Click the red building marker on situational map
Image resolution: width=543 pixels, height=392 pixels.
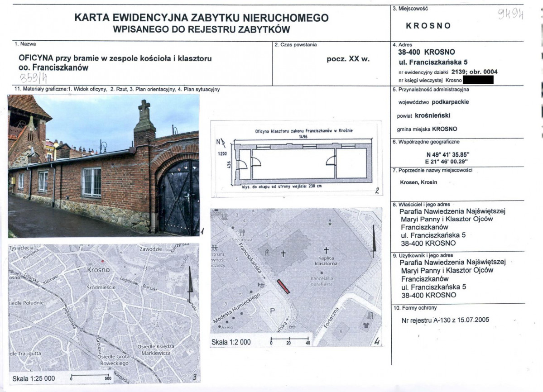click(x=283, y=287)
